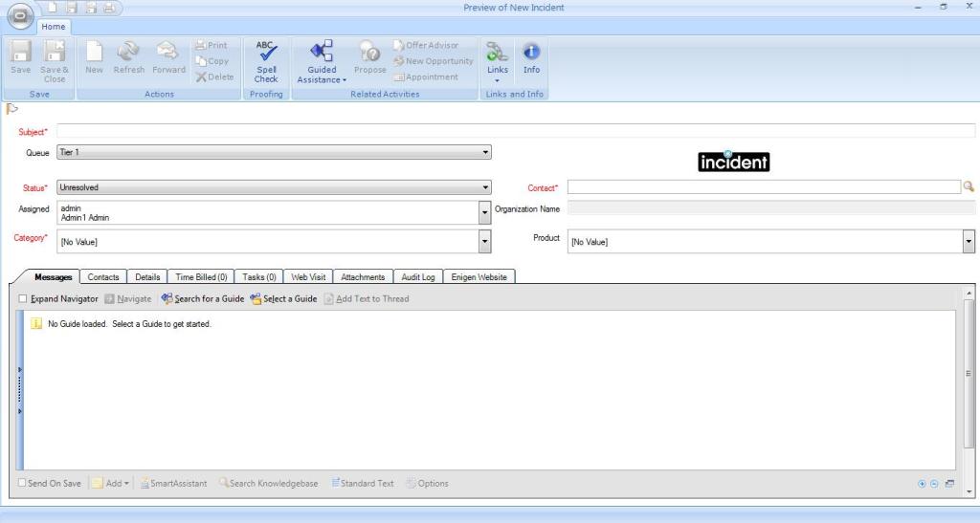Image resolution: width=980 pixels, height=523 pixels.
Task: Open SmartAssistant in bottom toolbar
Action: coord(173,484)
